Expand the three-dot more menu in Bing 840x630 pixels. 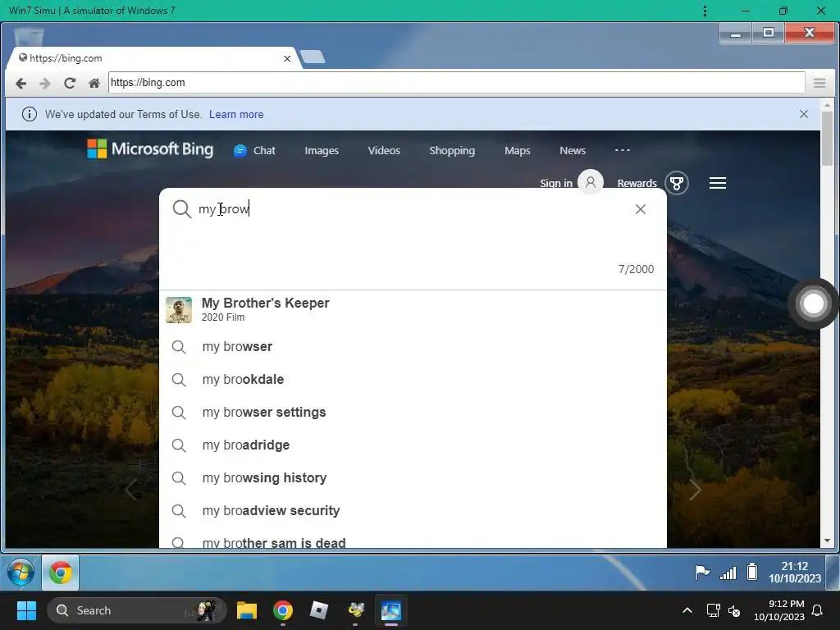click(x=623, y=150)
